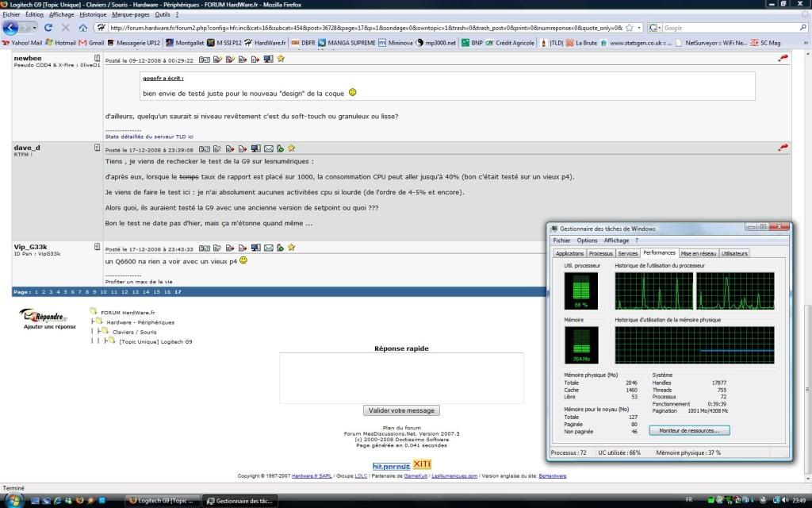Open Options menu in Task Manager
This screenshot has height=508, width=812.
[x=587, y=241]
